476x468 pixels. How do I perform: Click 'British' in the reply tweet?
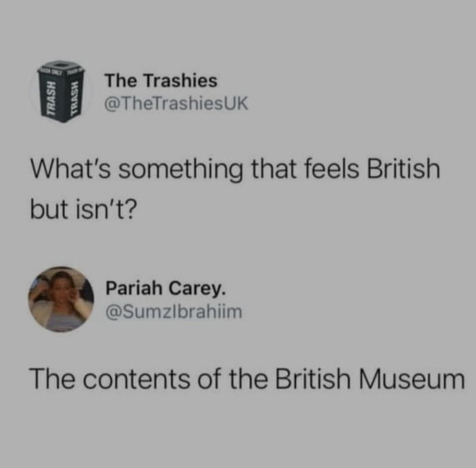313,379
